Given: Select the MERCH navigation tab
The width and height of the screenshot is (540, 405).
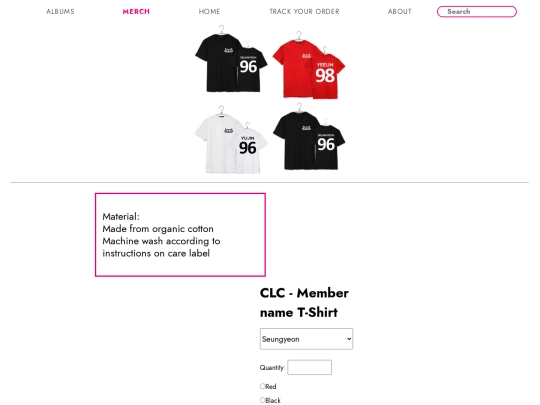Looking at the screenshot, I should point(136,11).
